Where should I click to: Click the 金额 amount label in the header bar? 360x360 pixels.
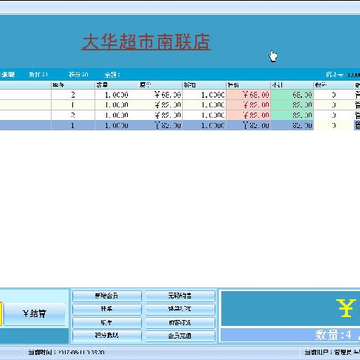[112, 74]
